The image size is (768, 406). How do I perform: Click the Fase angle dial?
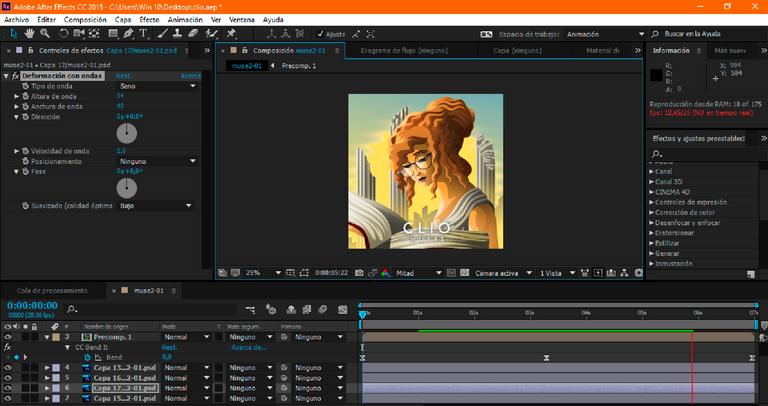[x=126, y=188]
